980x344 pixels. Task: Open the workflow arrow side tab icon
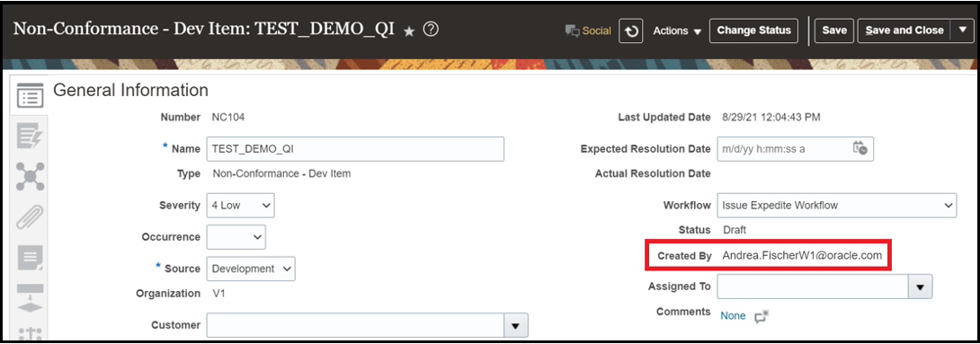30,298
